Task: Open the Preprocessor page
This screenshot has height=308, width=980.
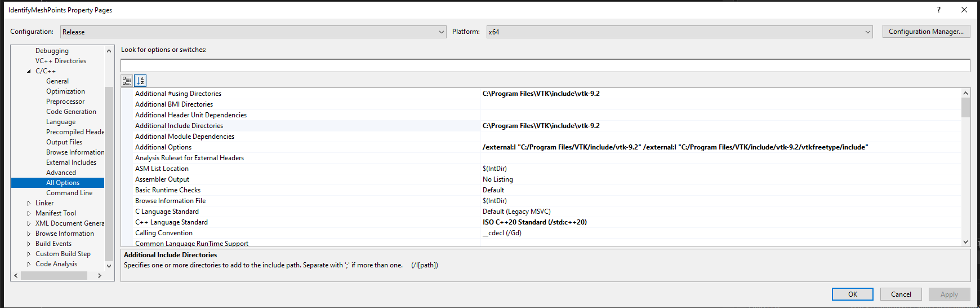Action: [65, 102]
